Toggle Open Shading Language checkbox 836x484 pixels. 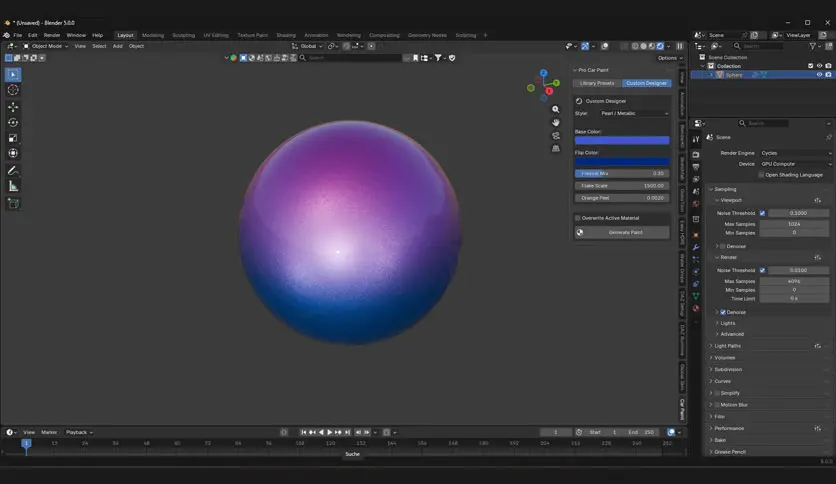click(761, 175)
